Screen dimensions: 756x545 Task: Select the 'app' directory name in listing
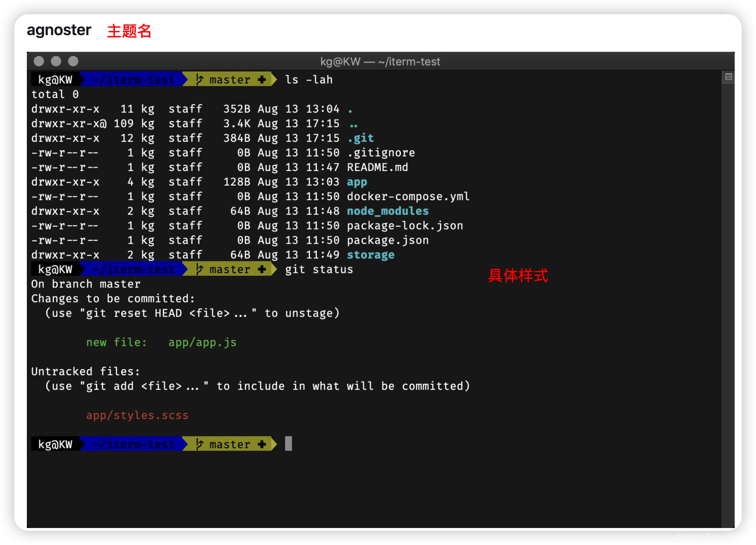tap(357, 182)
